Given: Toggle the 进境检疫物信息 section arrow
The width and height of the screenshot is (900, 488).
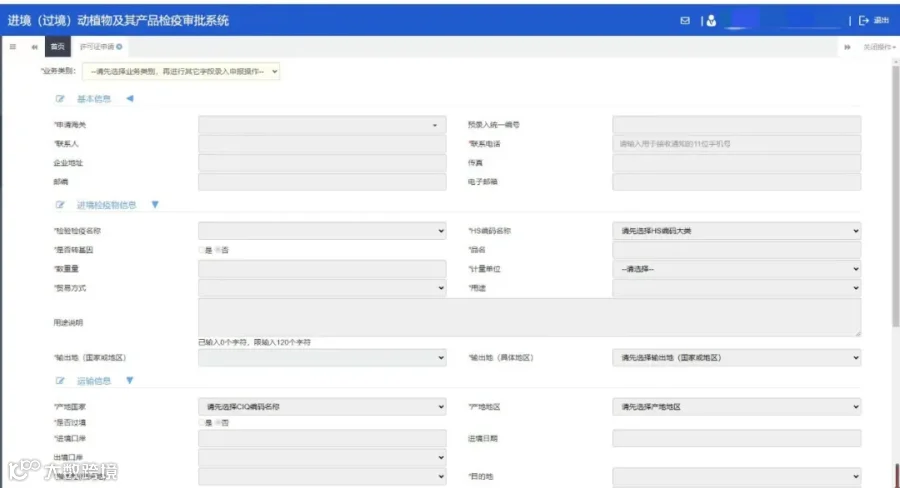Looking at the screenshot, I should (155, 204).
